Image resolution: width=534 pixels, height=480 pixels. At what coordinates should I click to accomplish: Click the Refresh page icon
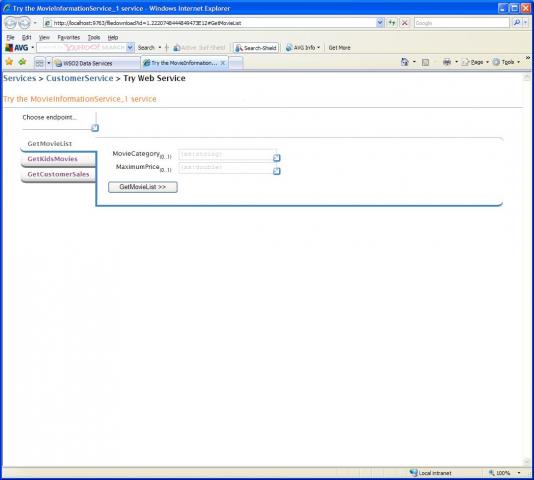tap(392, 23)
